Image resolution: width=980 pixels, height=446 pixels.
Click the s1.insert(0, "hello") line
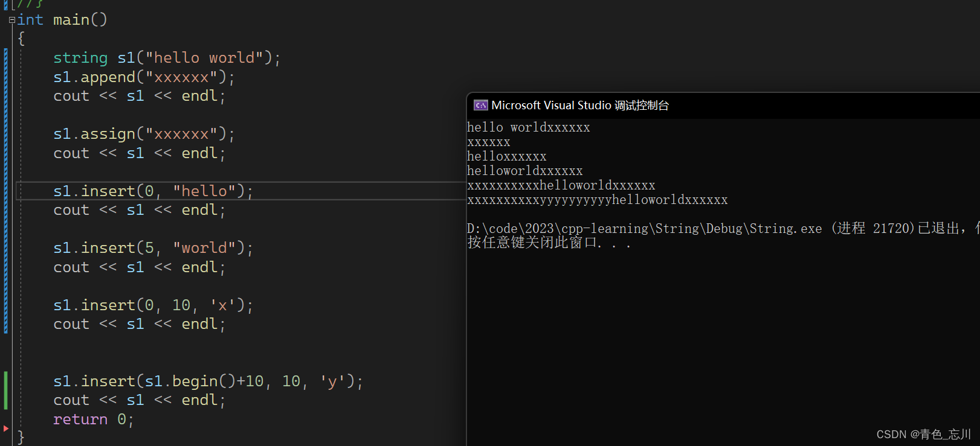[x=153, y=191]
